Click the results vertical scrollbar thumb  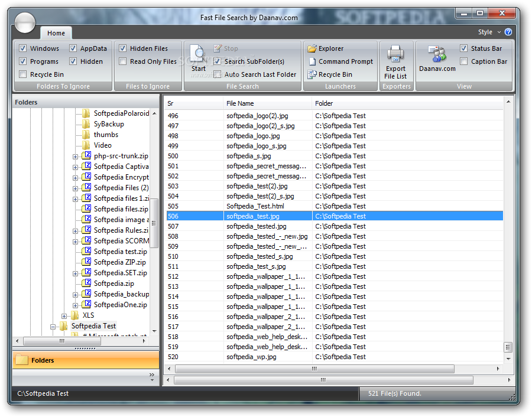coord(508,347)
